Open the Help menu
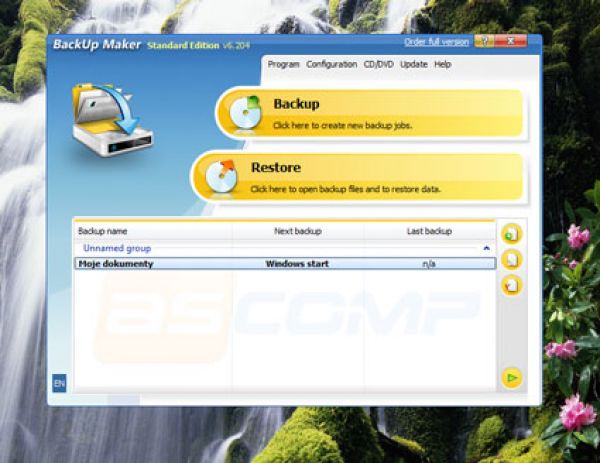This screenshot has width=600, height=463. coord(442,64)
